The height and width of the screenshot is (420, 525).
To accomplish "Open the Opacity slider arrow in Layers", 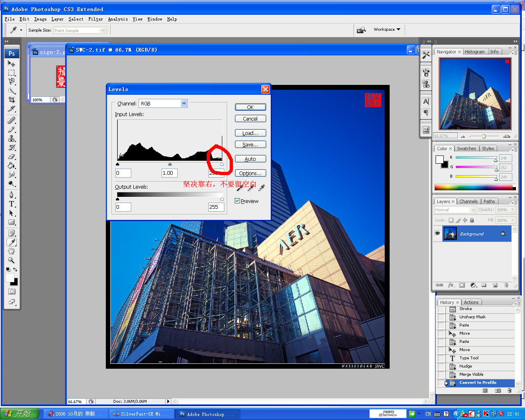I will pos(512,210).
